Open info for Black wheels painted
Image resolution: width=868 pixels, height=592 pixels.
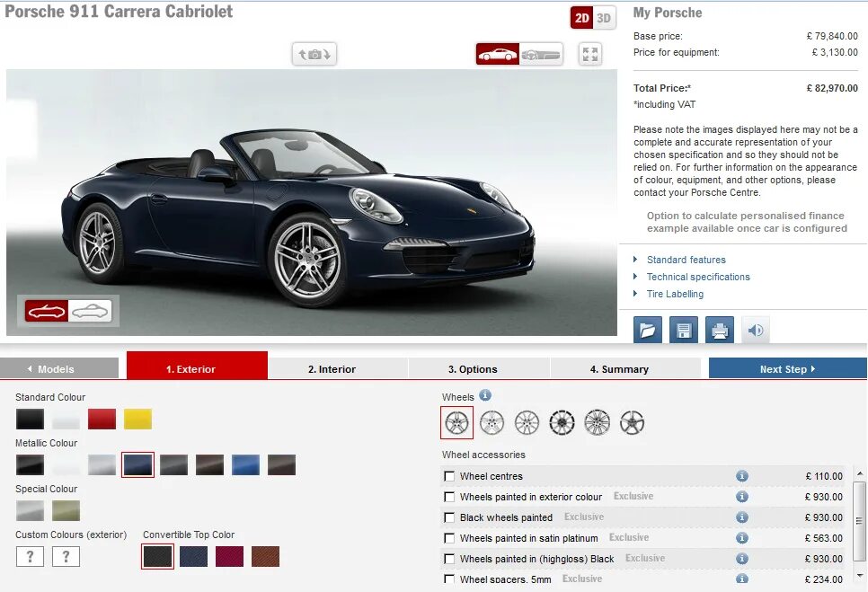(742, 517)
